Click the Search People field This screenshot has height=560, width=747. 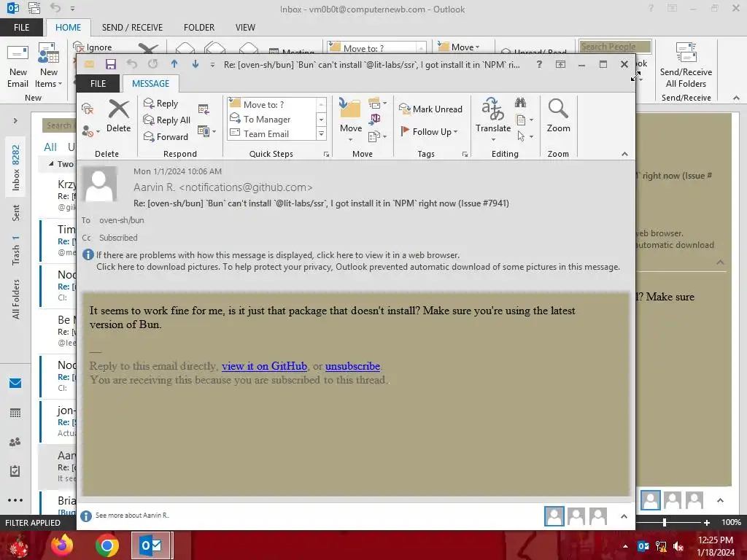pyautogui.click(x=615, y=47)
